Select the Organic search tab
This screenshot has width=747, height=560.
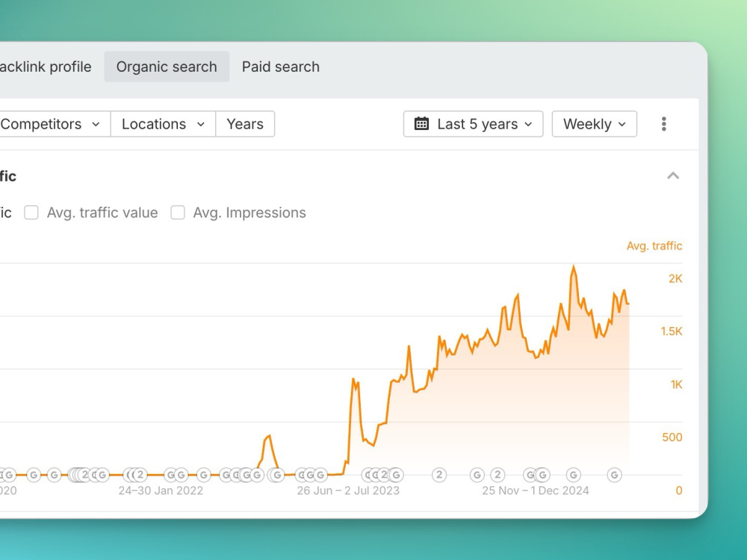[167, 66]
